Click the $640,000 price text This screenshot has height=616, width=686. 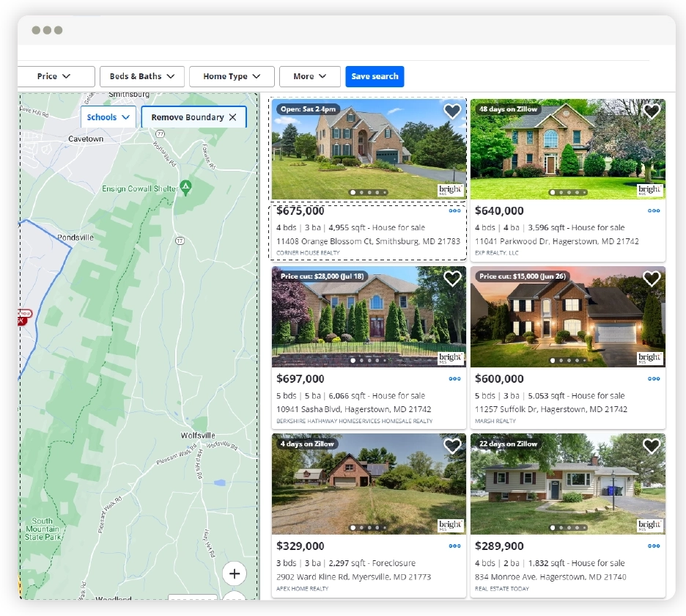pyautogui.click(x=499, y=211)
